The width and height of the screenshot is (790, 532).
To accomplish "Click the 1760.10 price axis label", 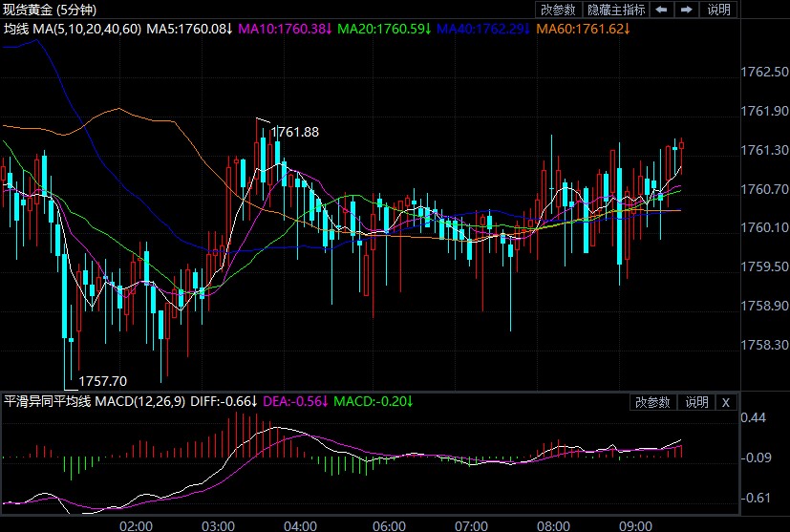I will pyautogui.click(x=764, y=227).
